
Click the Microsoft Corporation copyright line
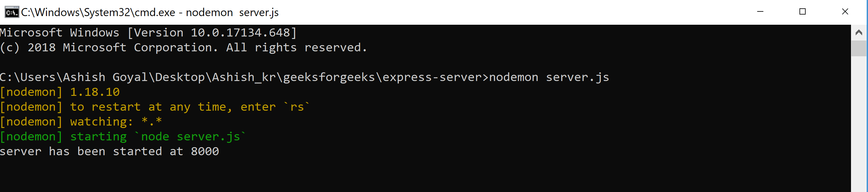pos(183,48)
